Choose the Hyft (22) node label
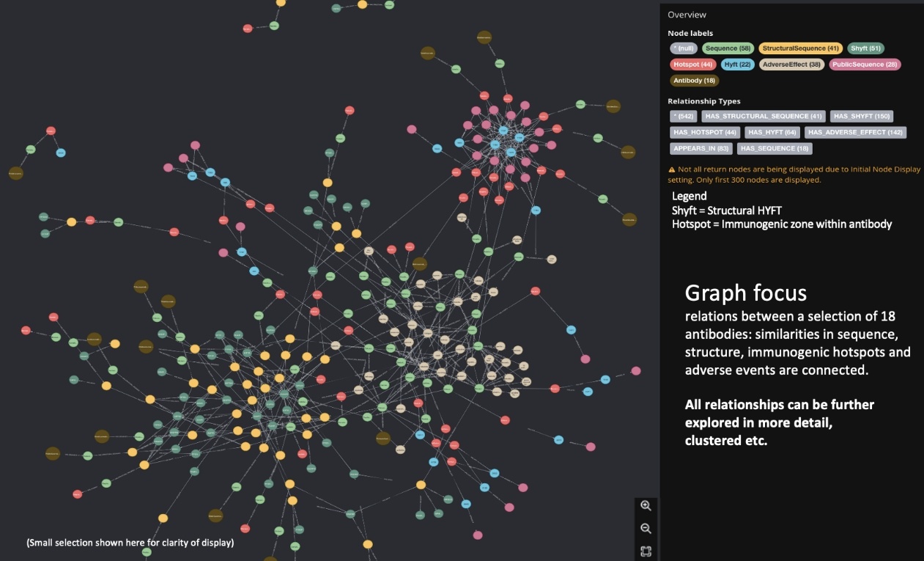924x561 pixels. click(737, 65)
